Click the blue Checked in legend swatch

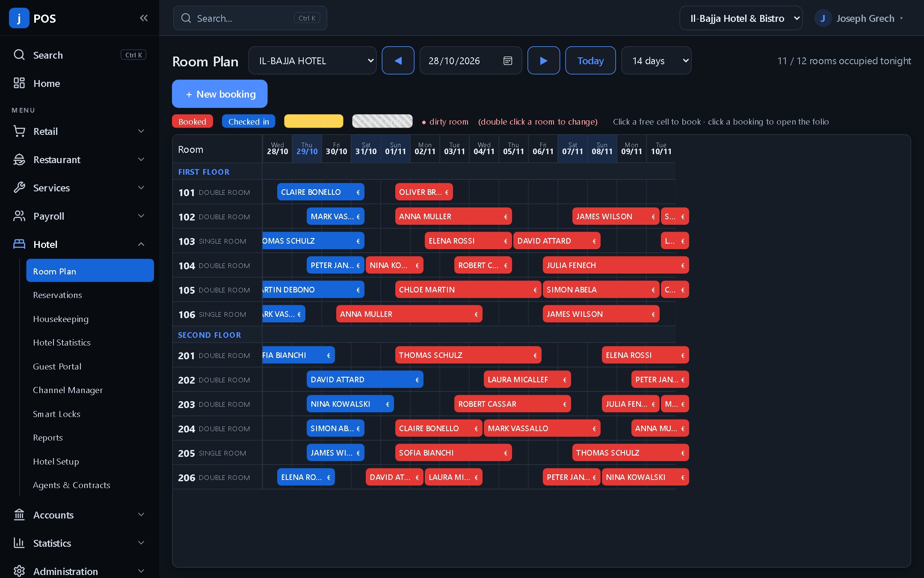coord(249,122)
